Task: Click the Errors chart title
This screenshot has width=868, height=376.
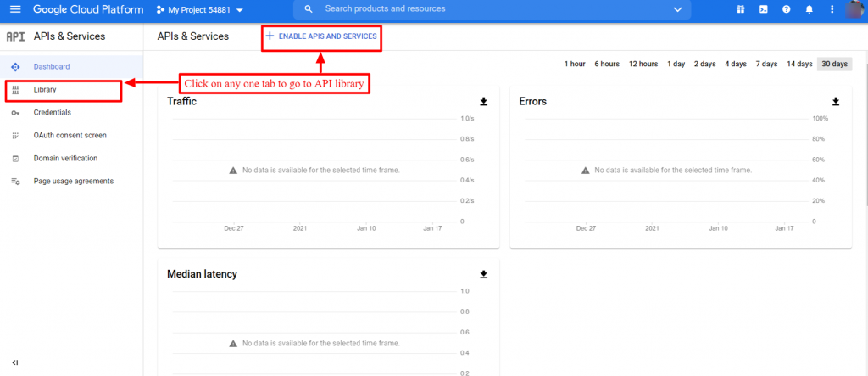Action: 532,102
